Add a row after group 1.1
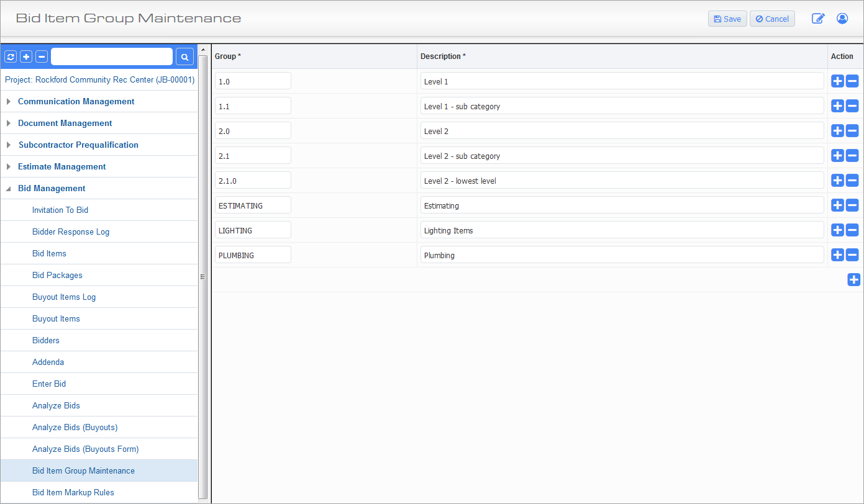The image size is (864, 504). (837, 106)
